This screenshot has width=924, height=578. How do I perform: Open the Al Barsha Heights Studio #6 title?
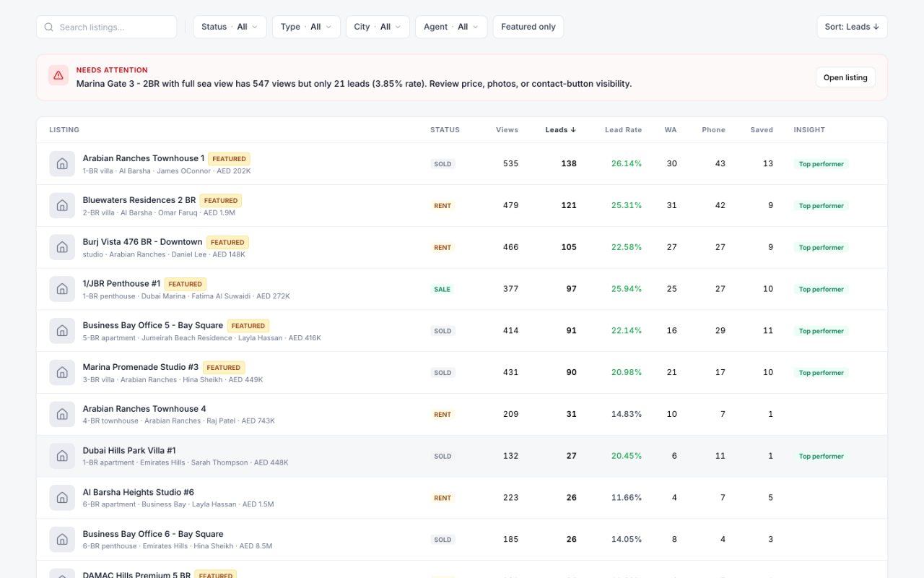(139, 492)
